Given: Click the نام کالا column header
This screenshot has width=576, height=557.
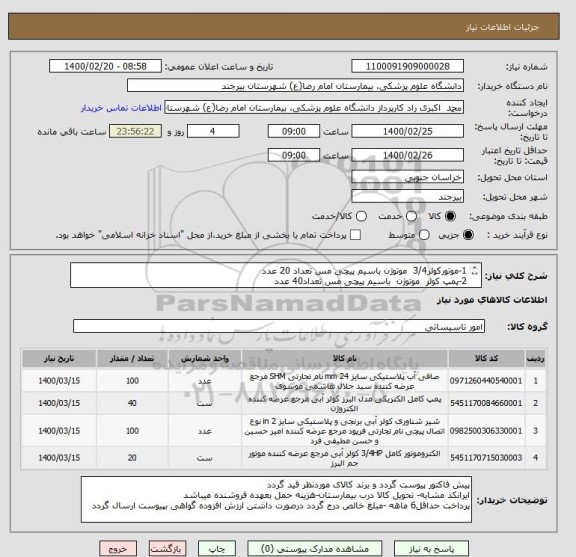Looking at the screenshot, I should 345,359.
